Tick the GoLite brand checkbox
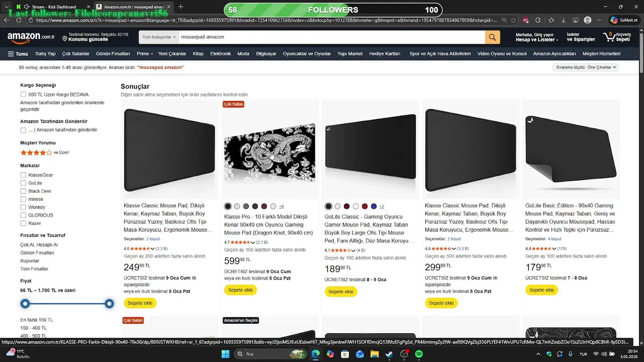 (23, 183)
